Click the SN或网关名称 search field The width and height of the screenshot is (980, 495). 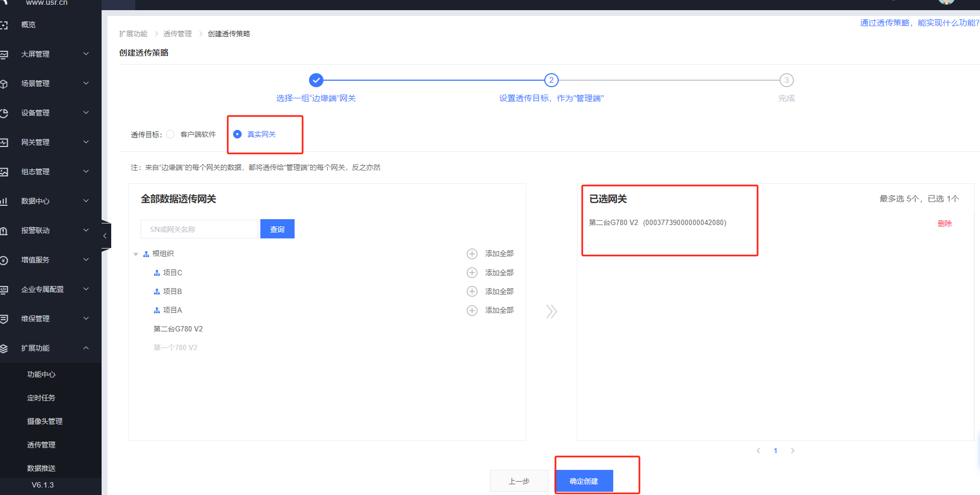pos(199,229)
